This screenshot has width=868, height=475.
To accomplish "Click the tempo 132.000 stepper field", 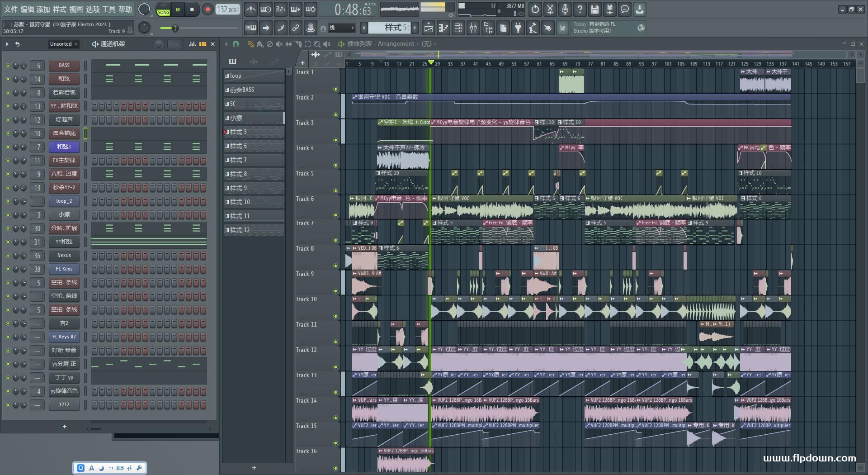I will 228,9.
